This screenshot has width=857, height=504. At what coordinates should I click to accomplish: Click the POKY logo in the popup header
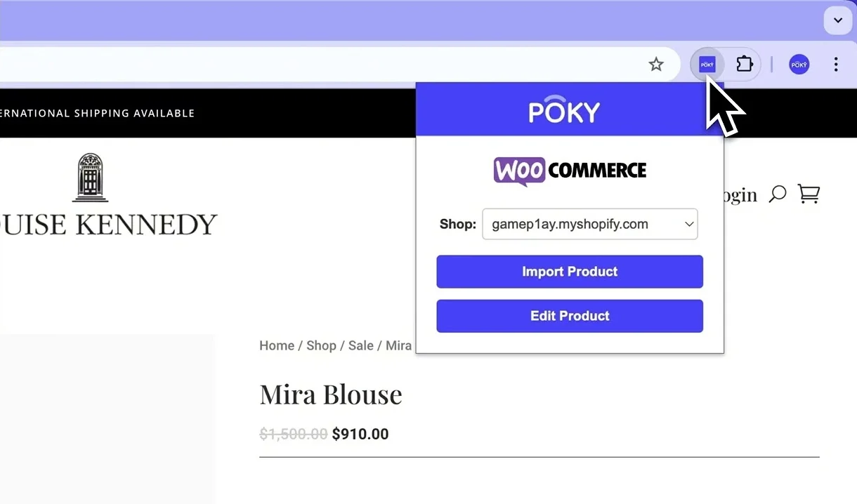pyautogui.click(x=564, y=110)
